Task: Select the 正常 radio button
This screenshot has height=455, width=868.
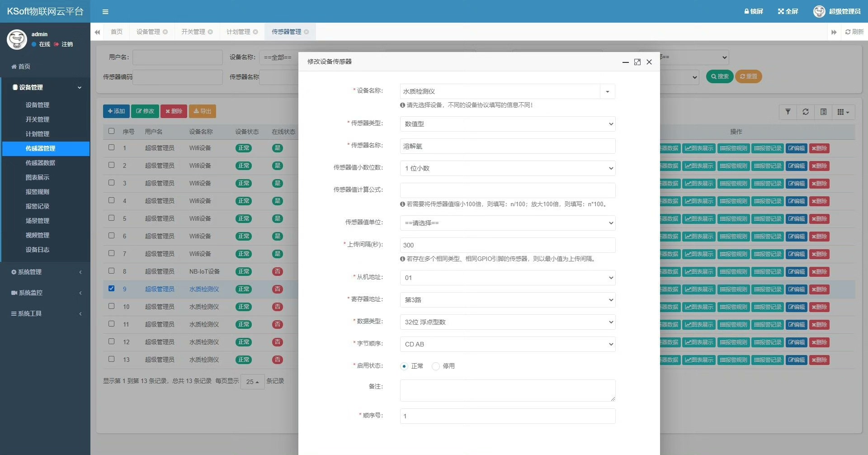Action: [x=404, y=366]
